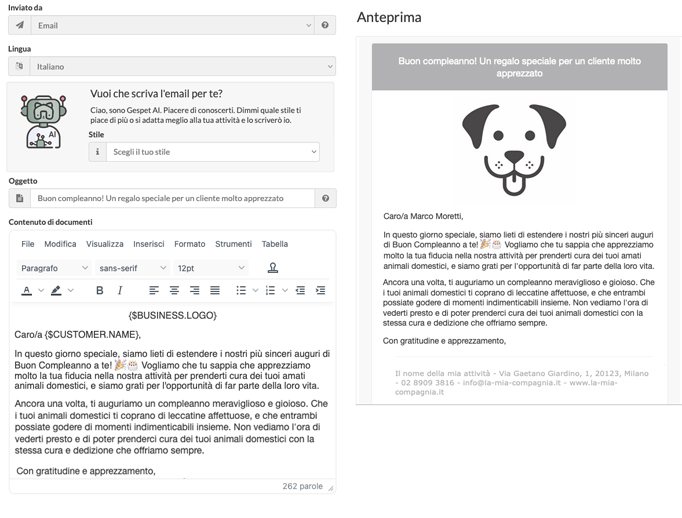Open the Visualizza menu
682x518 pixels.
(105, 244)
